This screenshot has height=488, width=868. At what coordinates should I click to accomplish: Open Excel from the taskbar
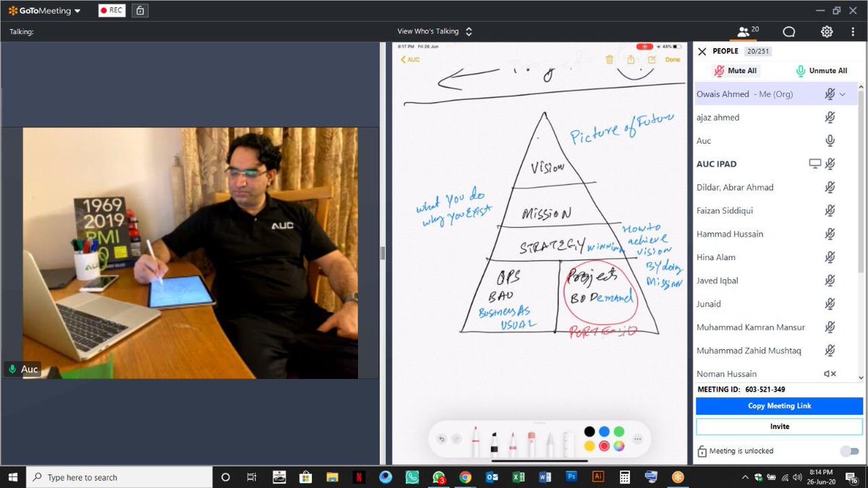[519, 477]
